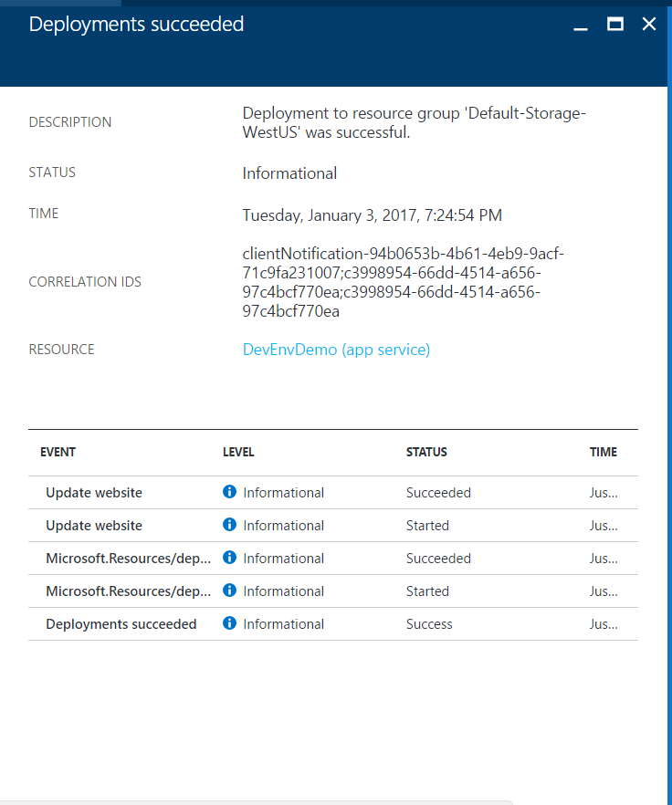This screenshot has width=672, height=805.
Task: Select first Microsoft.Resources/dep... event name
Action: coord(129,559)
